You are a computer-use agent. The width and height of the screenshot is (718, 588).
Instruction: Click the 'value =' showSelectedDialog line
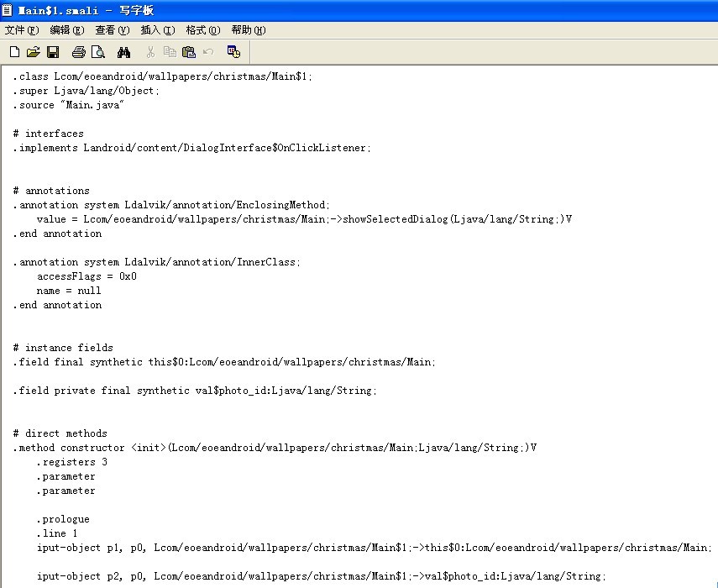pyautogui.click(x=304, y=219)
